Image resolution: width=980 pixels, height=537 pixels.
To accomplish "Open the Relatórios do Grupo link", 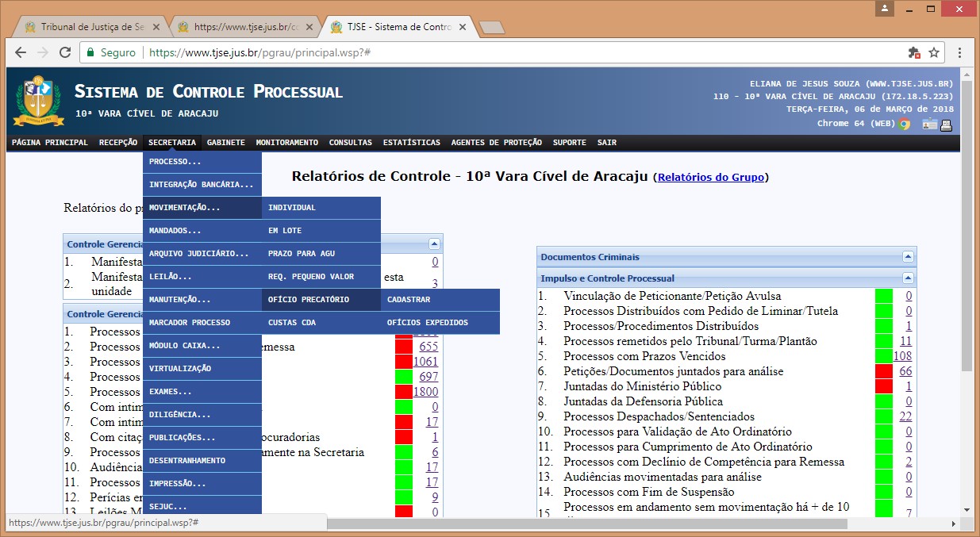I will click(710, 177).
